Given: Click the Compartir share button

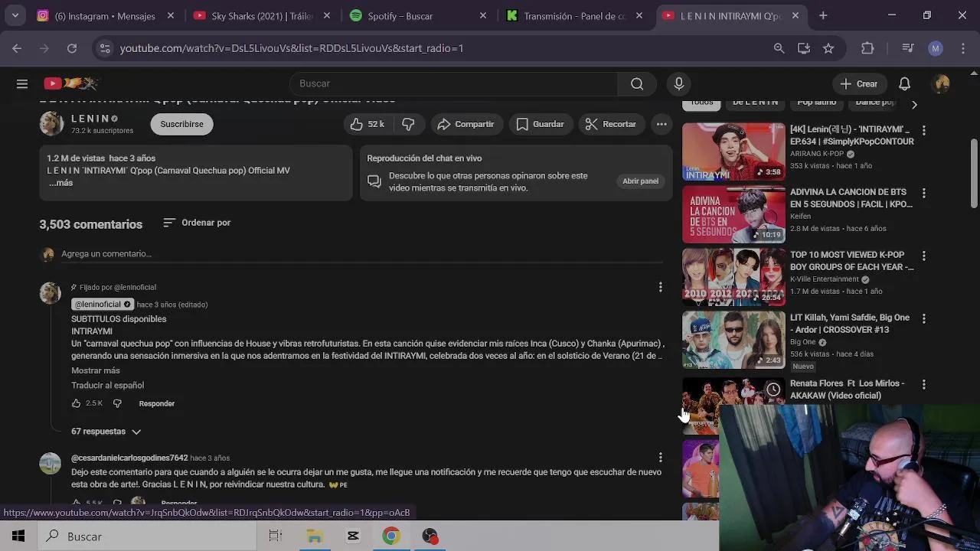Looking at the screenshot, I should (x=465, y=124).
